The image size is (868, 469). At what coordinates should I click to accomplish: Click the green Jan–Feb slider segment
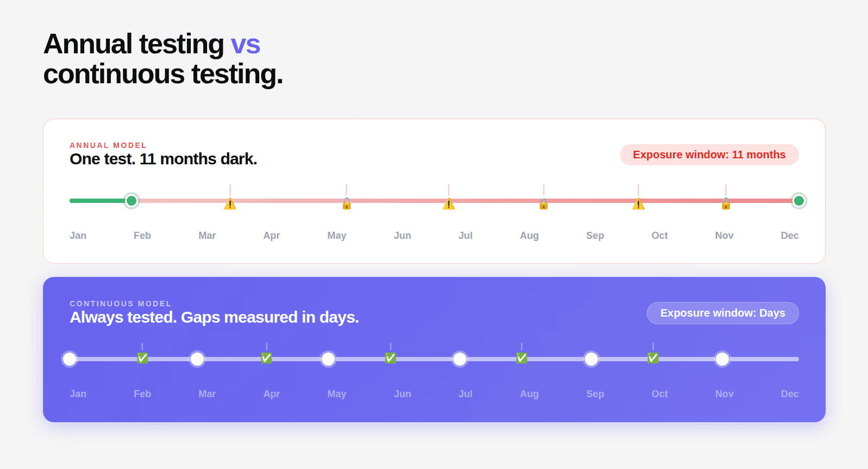tap(97, 201)
